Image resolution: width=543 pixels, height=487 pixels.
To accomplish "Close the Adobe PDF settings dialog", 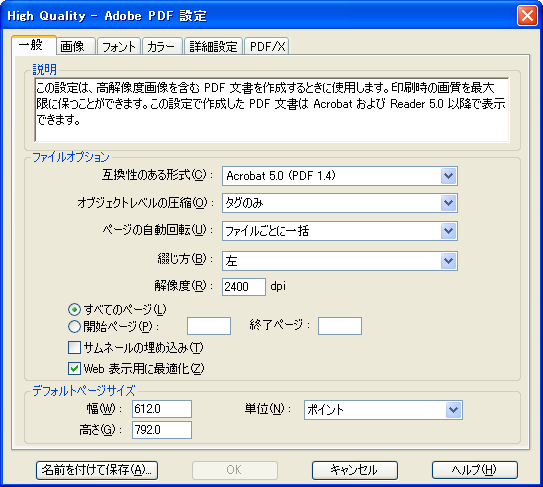I will [x=527, y=16].
